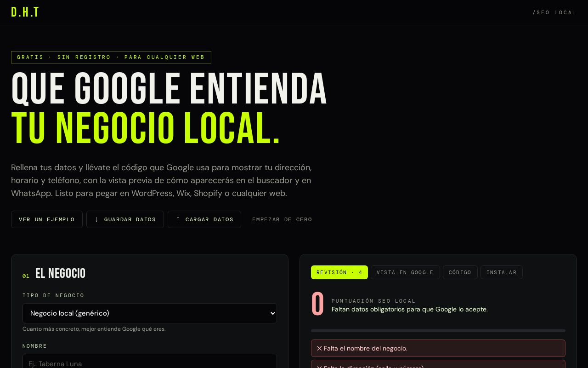The width and height of the screenshot is (588, 368).
Task: Click the 'Tu negocio local.' headline
Action: click(146, 128)
